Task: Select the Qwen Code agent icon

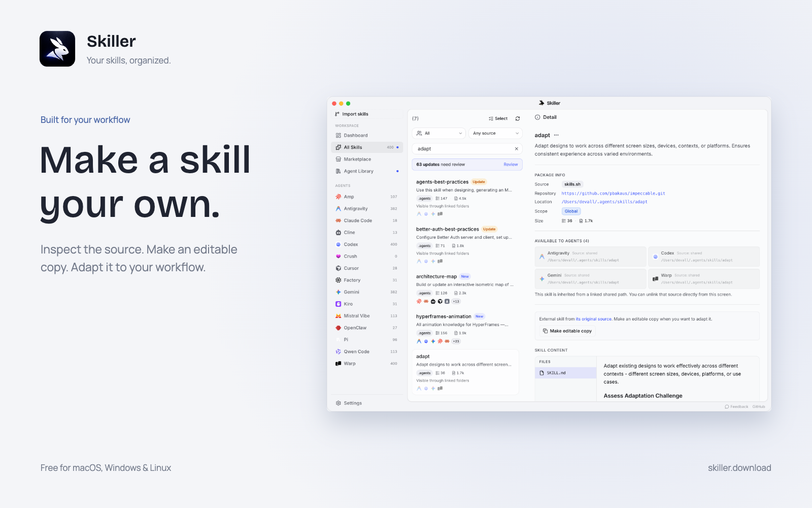Action: pos(339,352)
